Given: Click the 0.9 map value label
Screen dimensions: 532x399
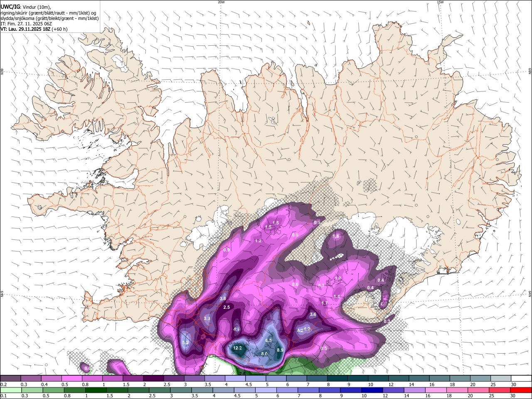Looking at the screenshot, I should [227, 250].
